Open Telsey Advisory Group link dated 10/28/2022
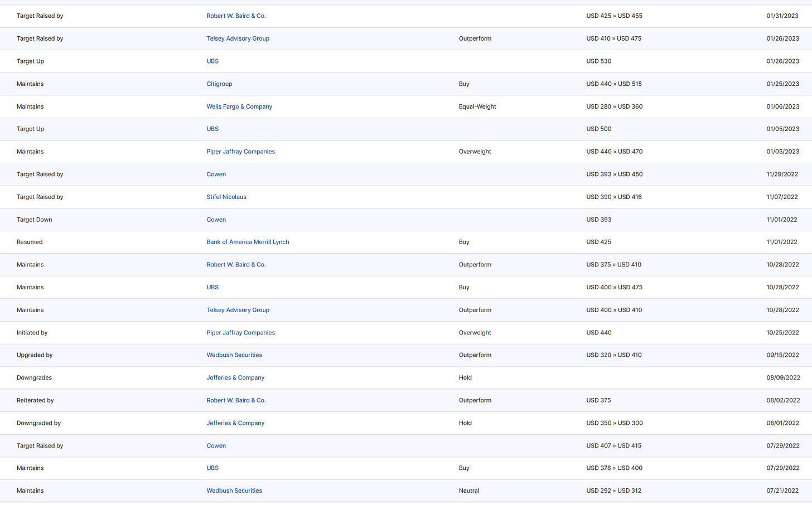The height and width of the screenshot is (505, 812). point(238,310)
